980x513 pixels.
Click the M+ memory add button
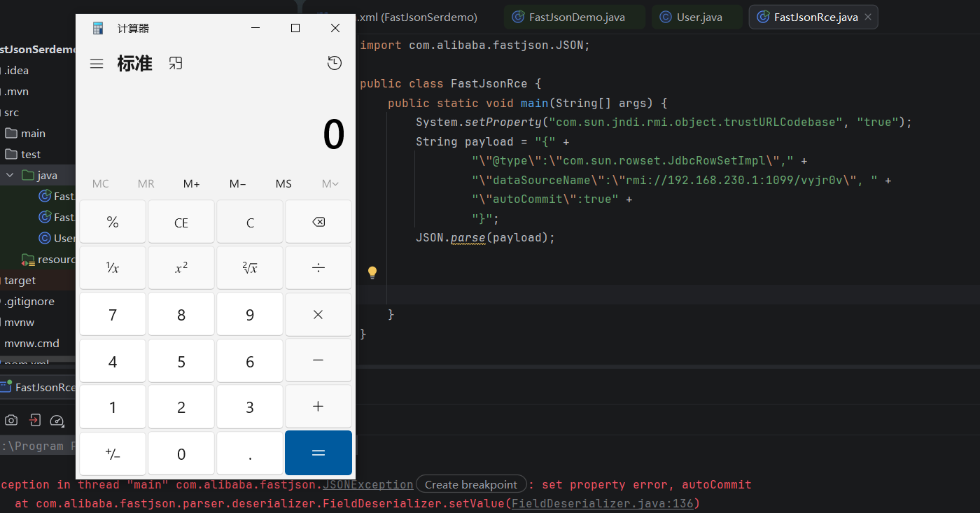(x=192, y=183)
